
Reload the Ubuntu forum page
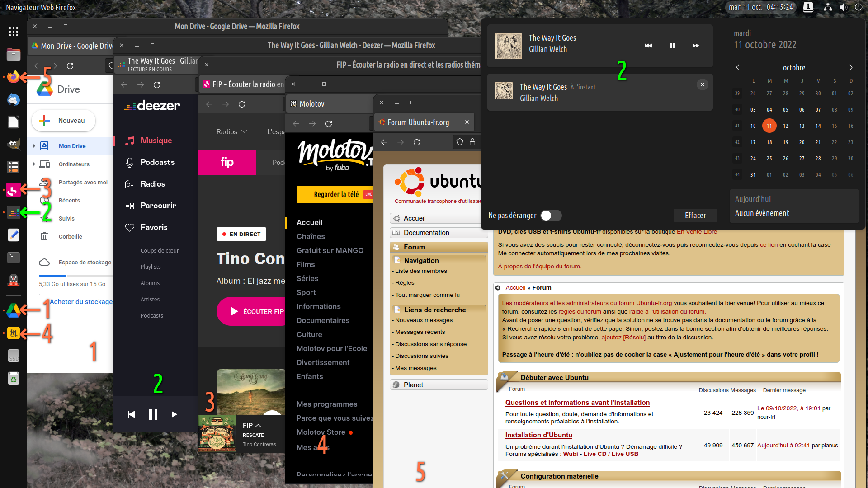417,142
